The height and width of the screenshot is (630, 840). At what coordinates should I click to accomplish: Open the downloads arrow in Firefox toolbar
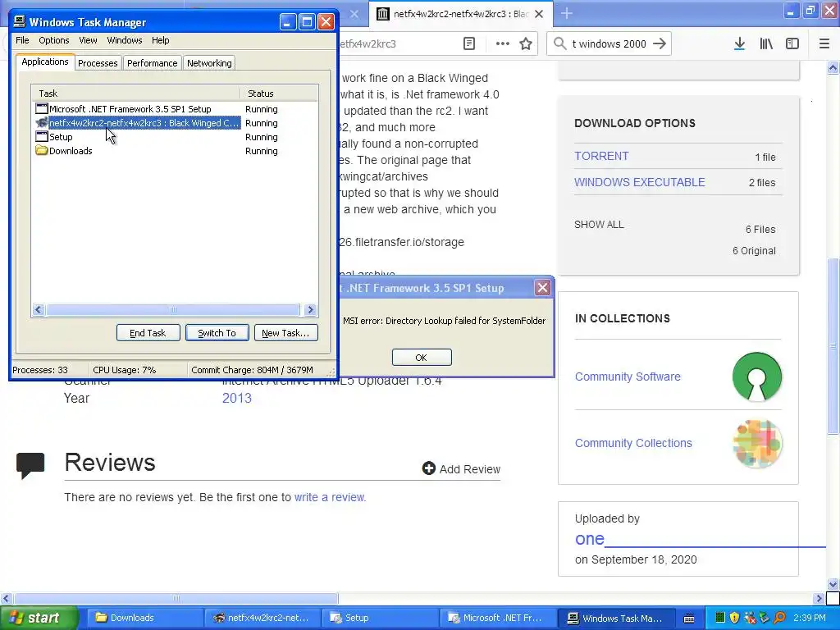pos(739,44)
